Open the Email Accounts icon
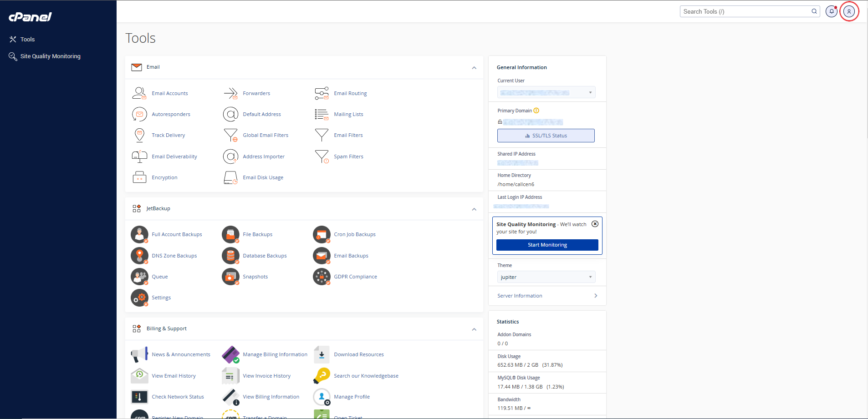 [x=139, y=93]
